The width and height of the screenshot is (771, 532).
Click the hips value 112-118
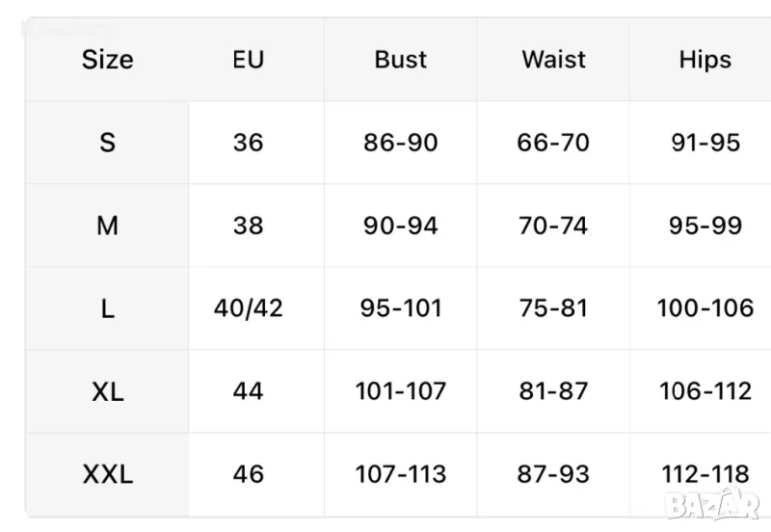coord(705,474)
